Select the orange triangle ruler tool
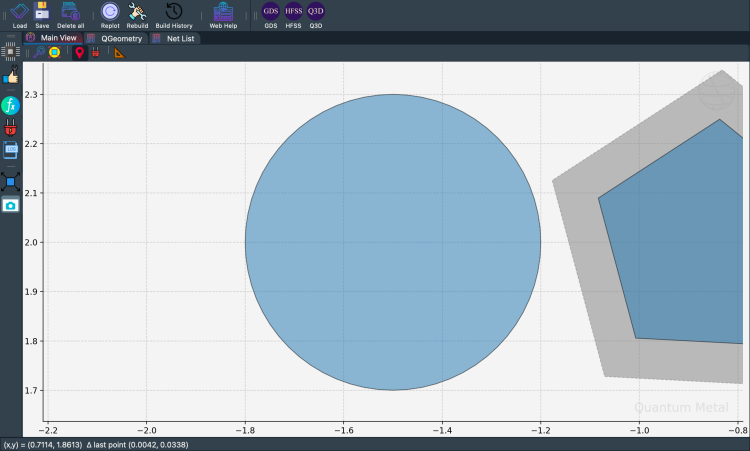Screen dimensions: 750x451 tap(120, 53)
